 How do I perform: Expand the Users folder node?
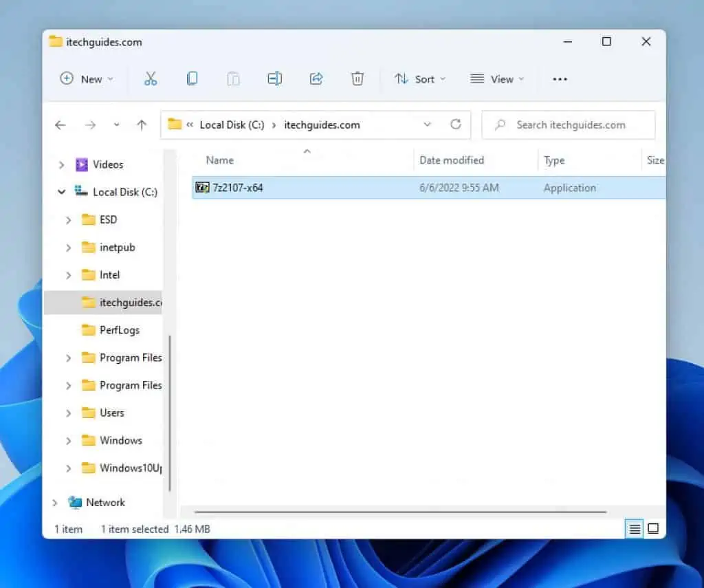pos(68,413)
